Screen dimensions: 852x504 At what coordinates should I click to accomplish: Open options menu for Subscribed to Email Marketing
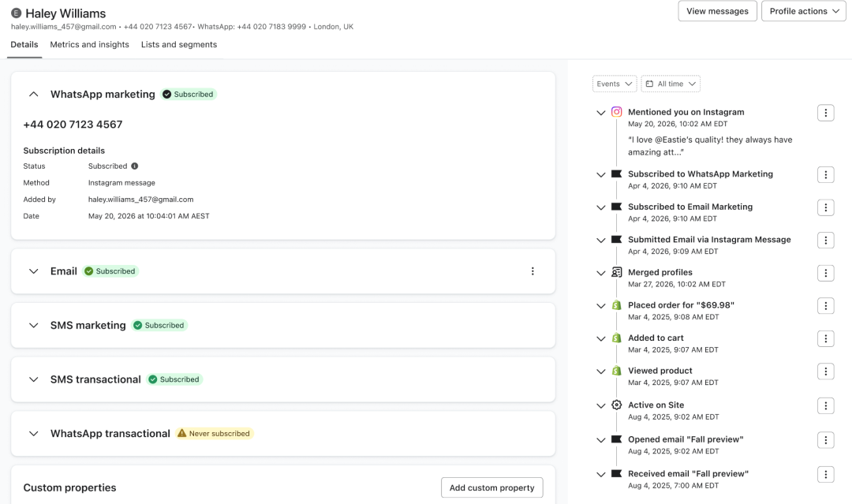(825, 207)
